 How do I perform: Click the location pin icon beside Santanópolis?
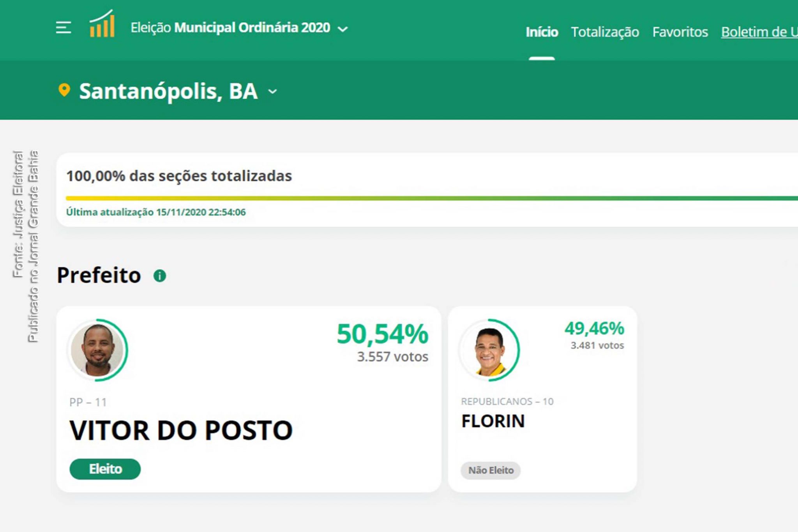pos(64,90)
